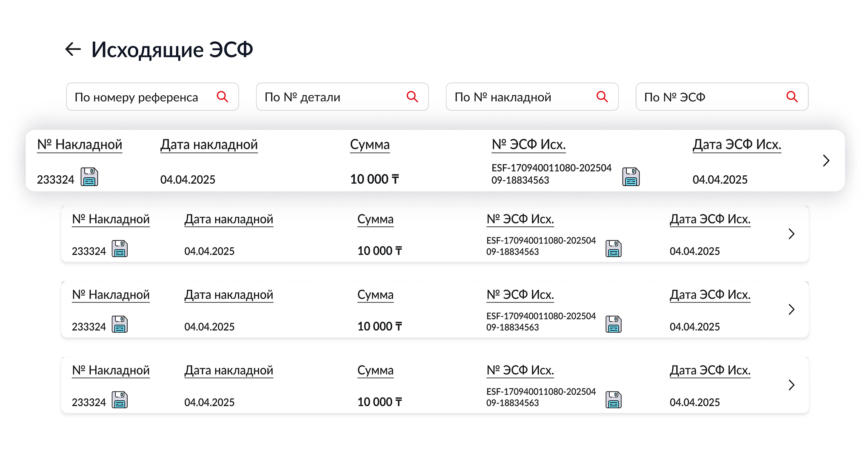Click Сумма header in second row
868x468 pixels.
click(375, 219)
